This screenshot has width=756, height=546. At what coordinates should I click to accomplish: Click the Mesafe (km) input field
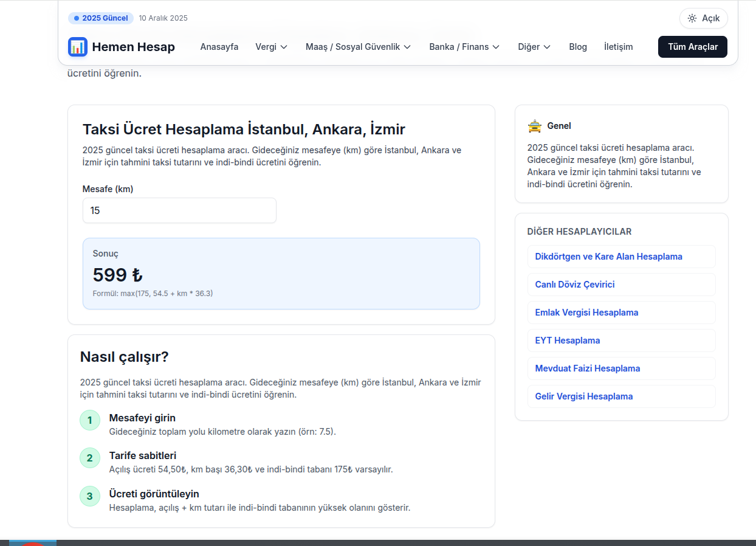pos(179,210)
